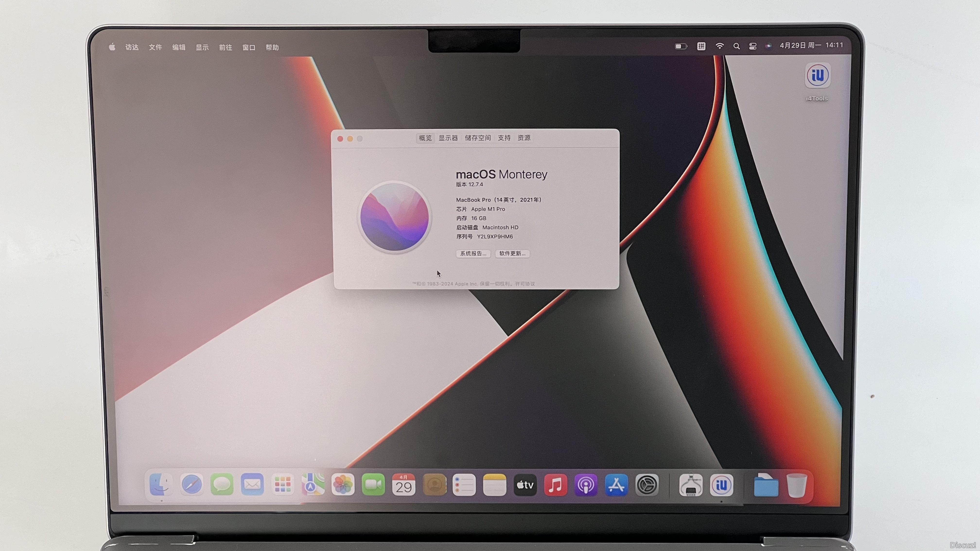Viewport: 980px width, 551px height.
Task: Open Notes app in Dock
Action: tap(495, 484)
